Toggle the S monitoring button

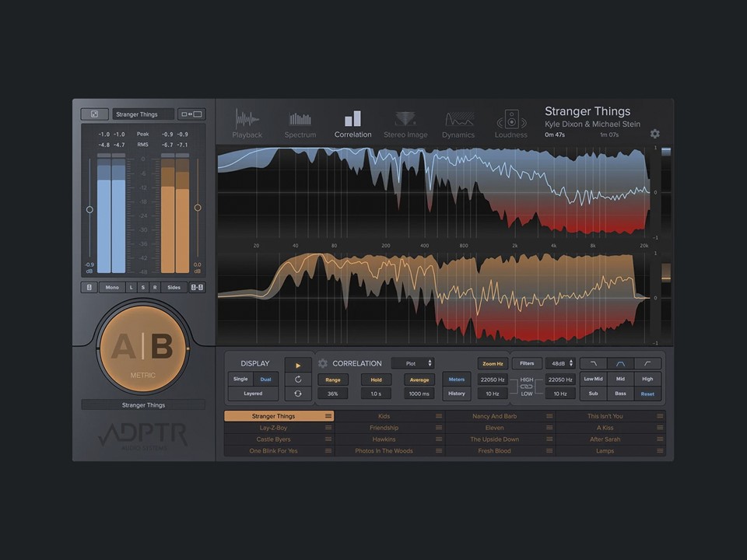click(143, 287)
